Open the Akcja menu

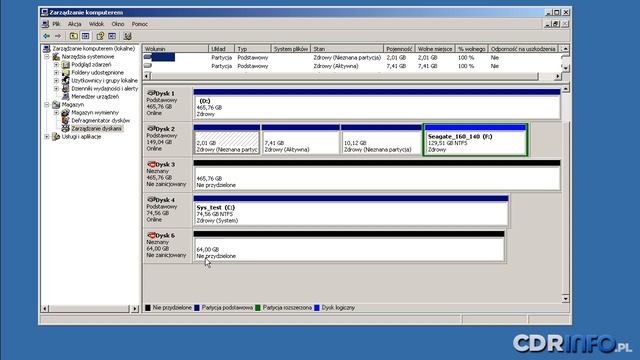[x=75, y=24]
